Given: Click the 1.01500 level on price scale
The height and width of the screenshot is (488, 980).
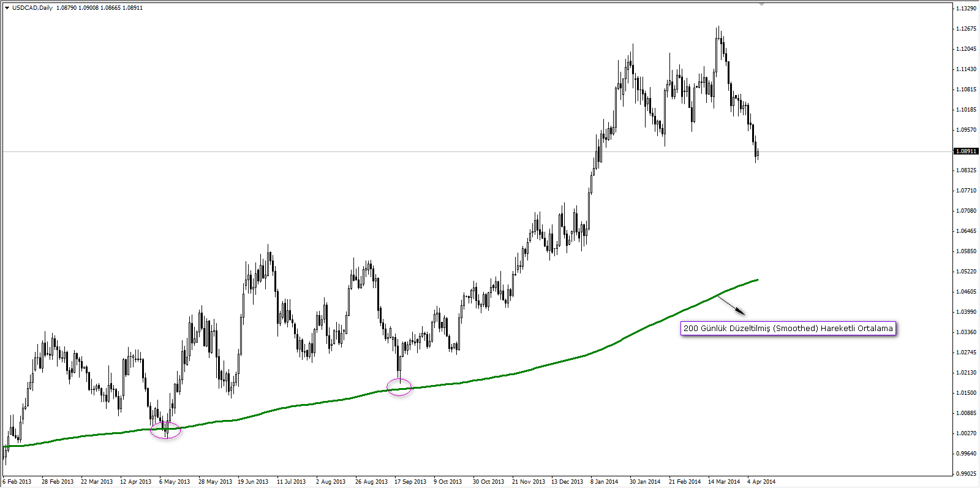Looking at the screenshot, I should click(966, 393).
